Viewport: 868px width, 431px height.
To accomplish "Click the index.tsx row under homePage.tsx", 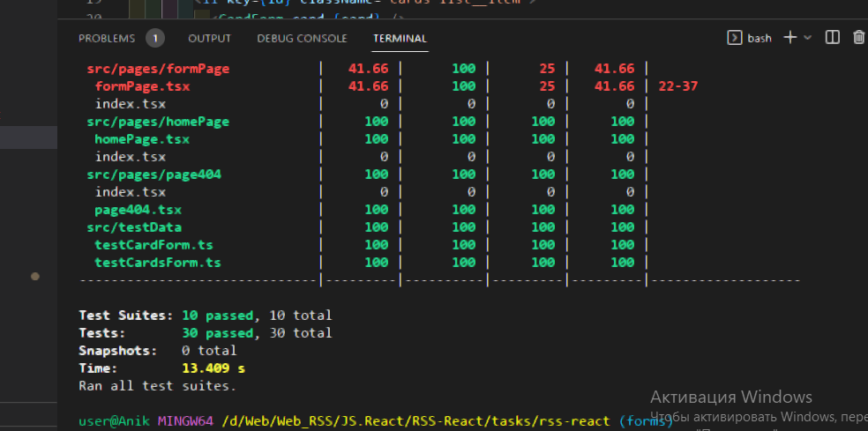I will click(130, 157).
